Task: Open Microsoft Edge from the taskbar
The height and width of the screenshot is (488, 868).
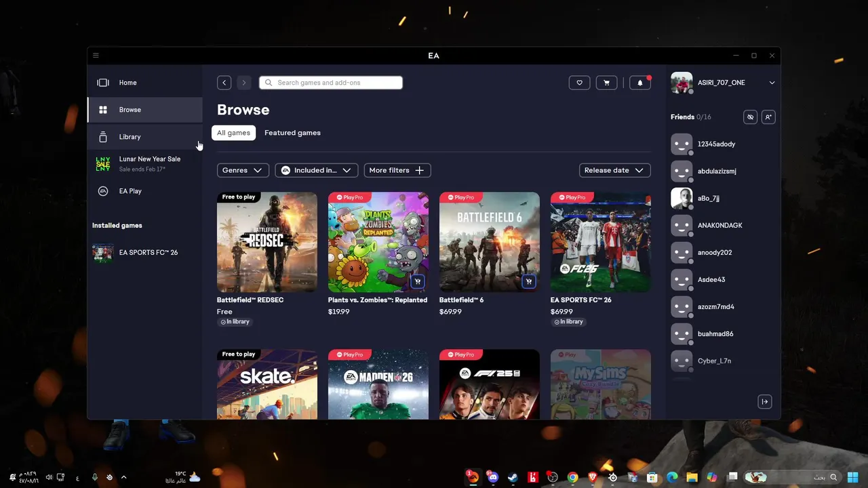Action: (x=672, y=477)
